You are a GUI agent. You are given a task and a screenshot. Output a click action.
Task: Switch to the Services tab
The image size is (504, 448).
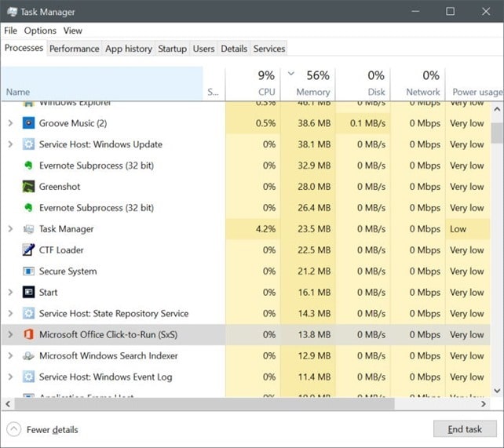click(x=269, y=49)
